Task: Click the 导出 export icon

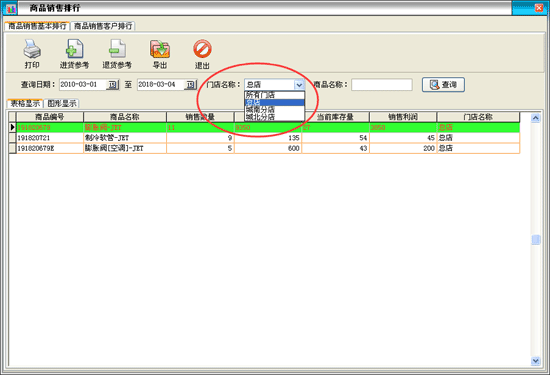Action: tap(160, 49)
